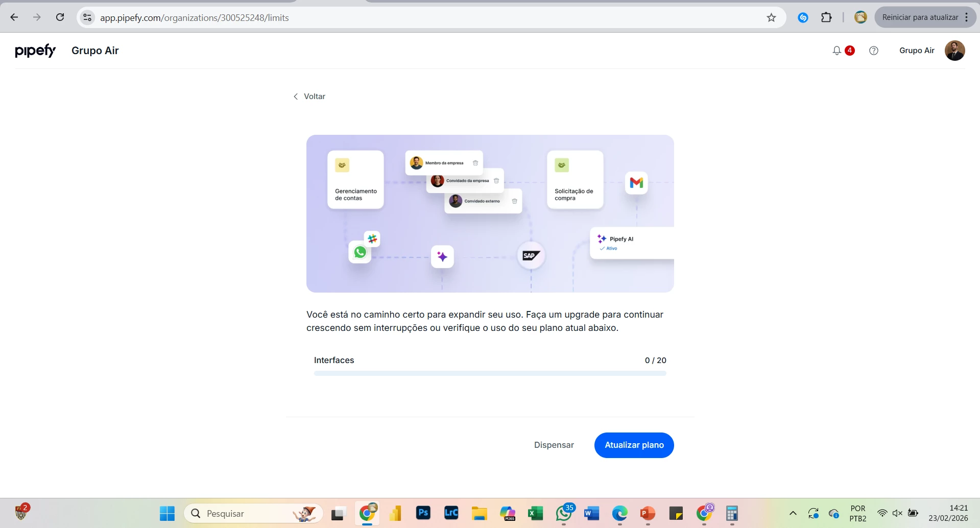980x528 pixels.
Task: Open Windows Start menu
Action: pyautogui.click(x=167, y=513)
